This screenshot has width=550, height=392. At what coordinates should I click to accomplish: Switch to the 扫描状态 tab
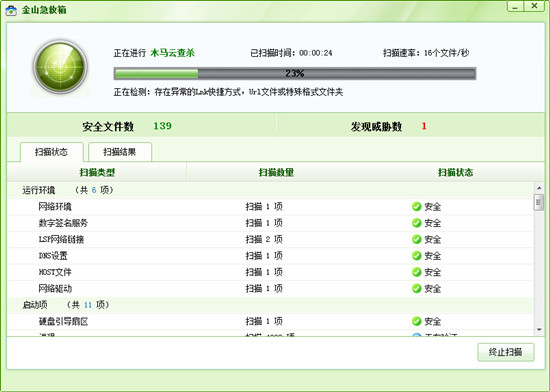(x=52, y=152)
